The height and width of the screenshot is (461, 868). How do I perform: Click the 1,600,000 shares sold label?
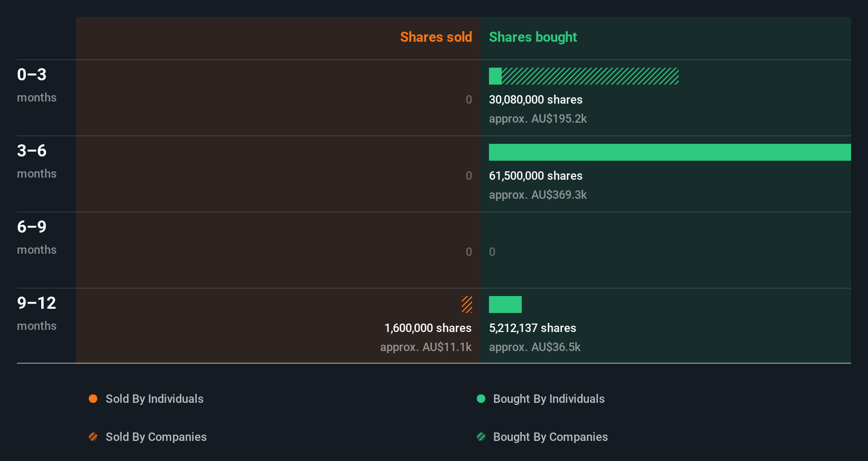click(428, 328)
